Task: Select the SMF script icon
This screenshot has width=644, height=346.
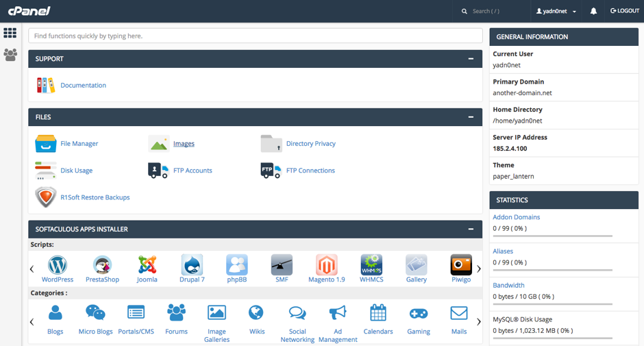Action: (282, 265)
